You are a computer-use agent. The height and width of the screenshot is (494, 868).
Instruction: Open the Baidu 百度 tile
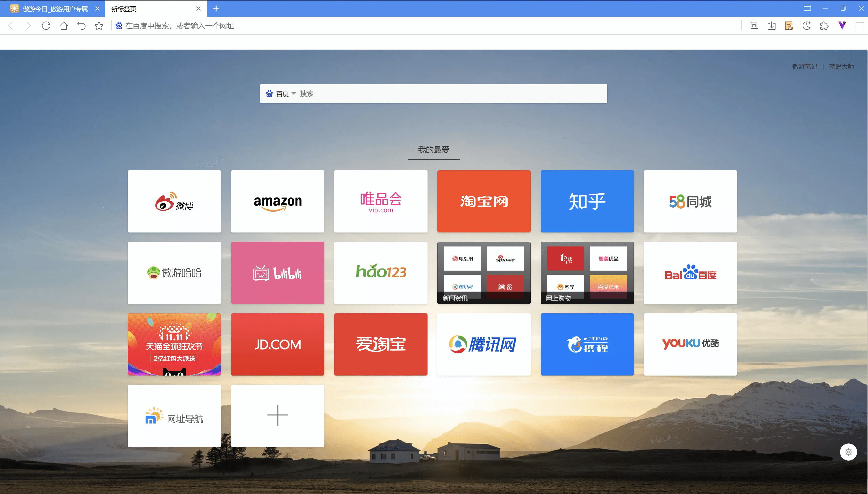click(690, 273)
